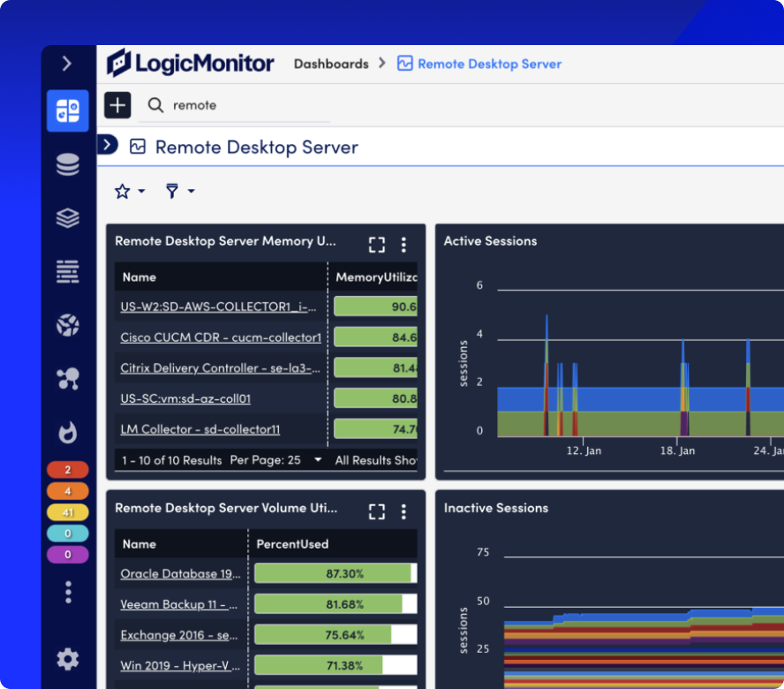Click the filter funnel icon

[x=172, y=191]
